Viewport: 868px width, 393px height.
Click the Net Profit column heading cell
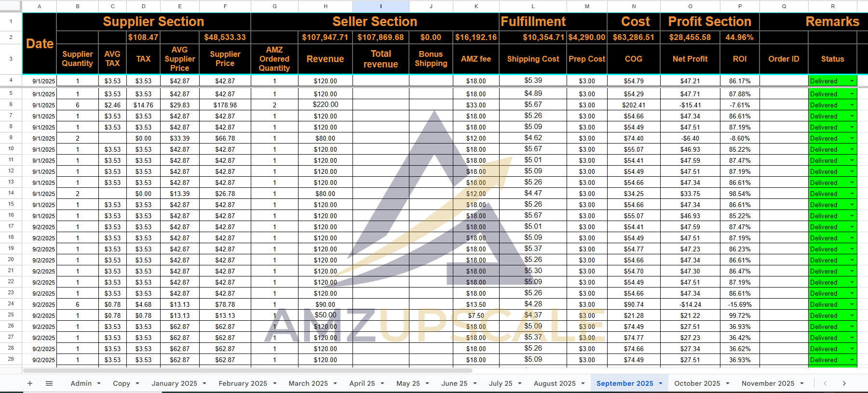690,59
